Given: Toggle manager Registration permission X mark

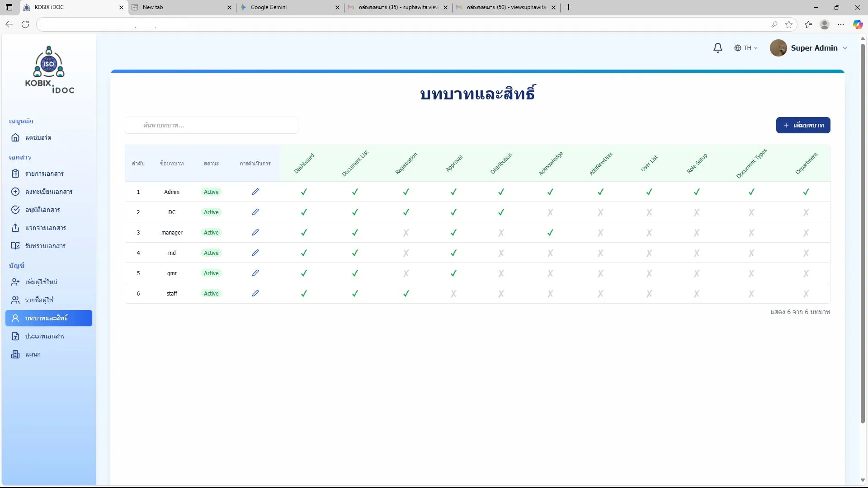Looking at the screenshot, I should coord(406,233).
